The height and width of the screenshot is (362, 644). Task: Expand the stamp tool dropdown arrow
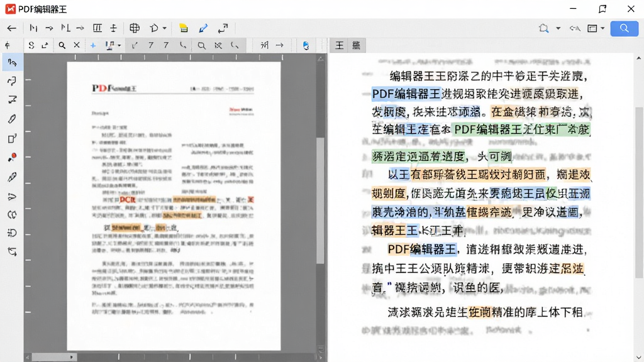tap(119, 45)
